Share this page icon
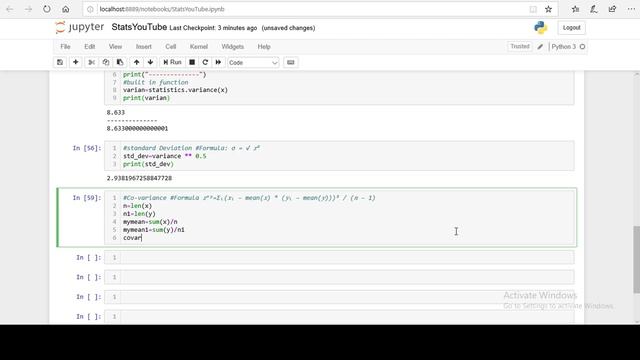 click(612, 9)
